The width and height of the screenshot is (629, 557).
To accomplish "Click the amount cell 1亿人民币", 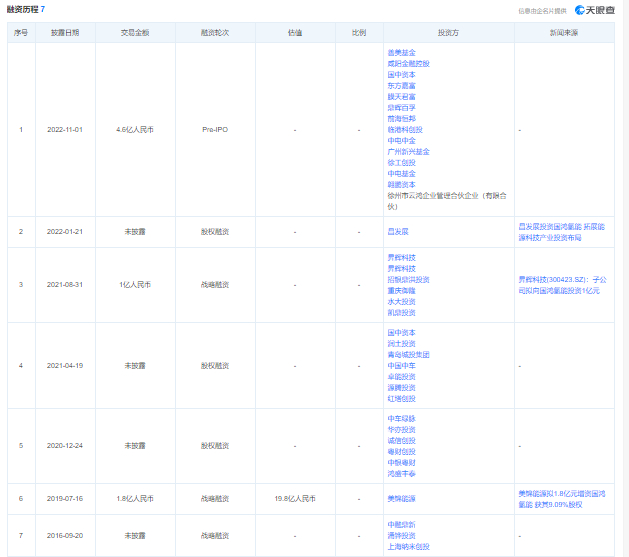I will (x=135, y=284).
